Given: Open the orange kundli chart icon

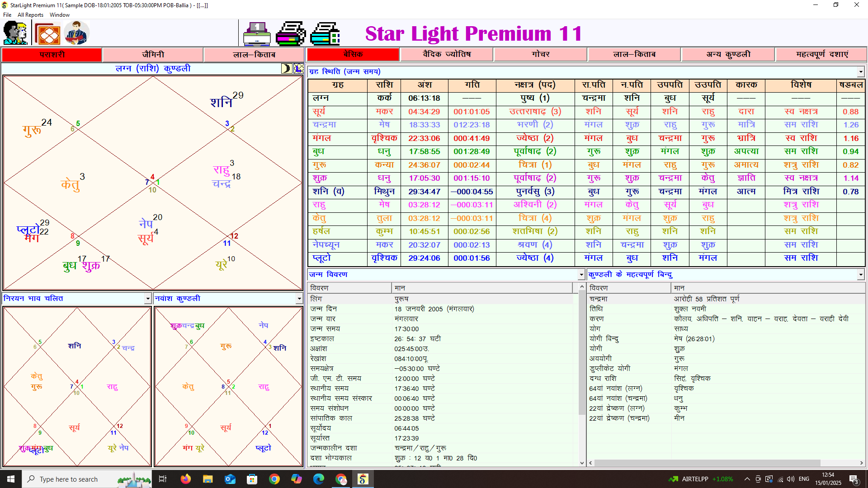Looking at the screenshot, I should pos(47,33).
